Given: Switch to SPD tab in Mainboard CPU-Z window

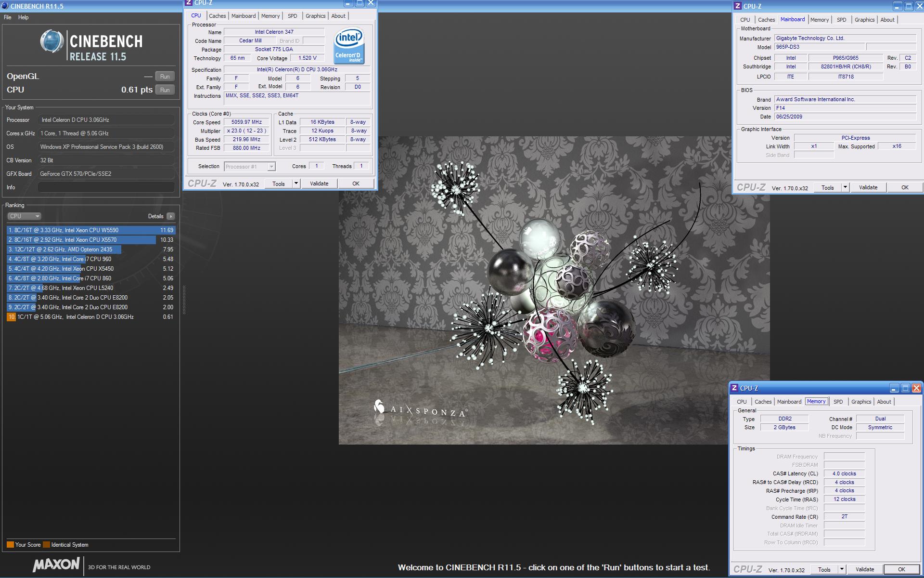Looking at the screenshot, I should [x=842, y=20].
